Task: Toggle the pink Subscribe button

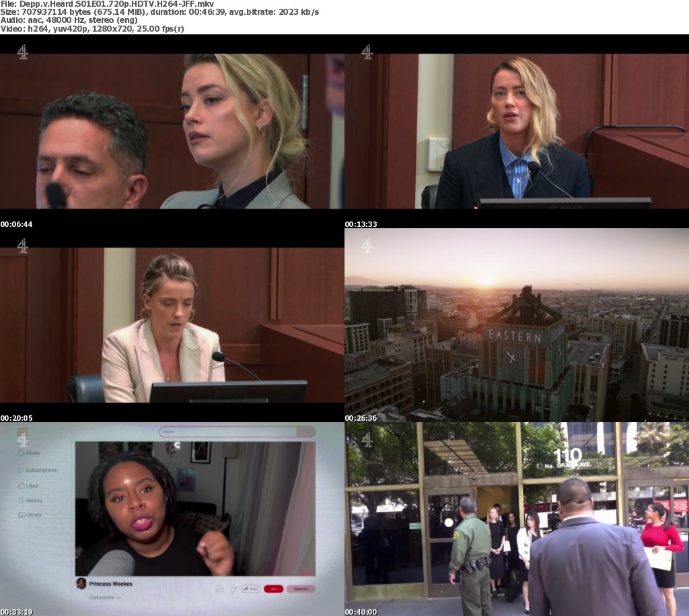Action: click(300, 588)
